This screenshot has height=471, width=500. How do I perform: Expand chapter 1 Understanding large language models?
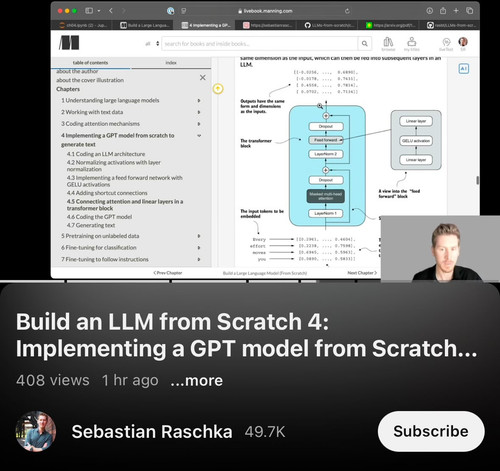tap(199, 100)
